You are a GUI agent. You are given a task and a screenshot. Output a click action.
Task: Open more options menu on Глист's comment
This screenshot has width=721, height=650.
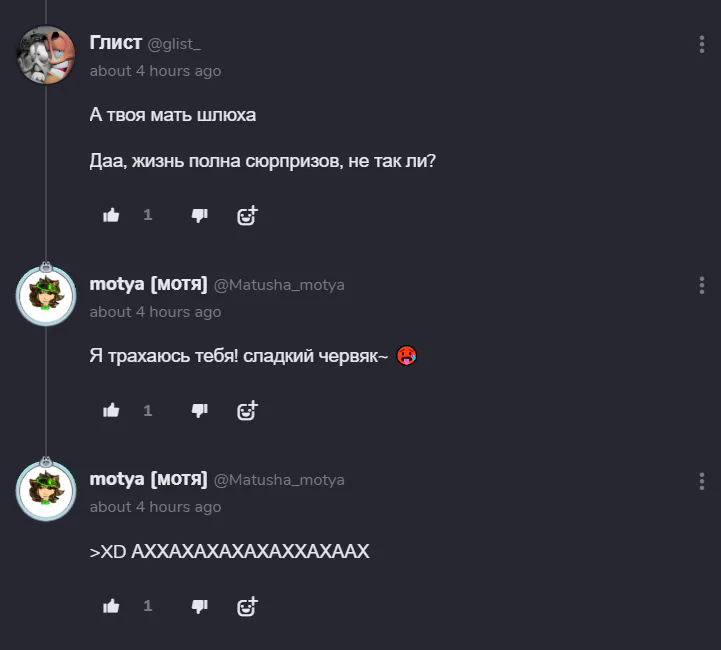click(702, 44)
